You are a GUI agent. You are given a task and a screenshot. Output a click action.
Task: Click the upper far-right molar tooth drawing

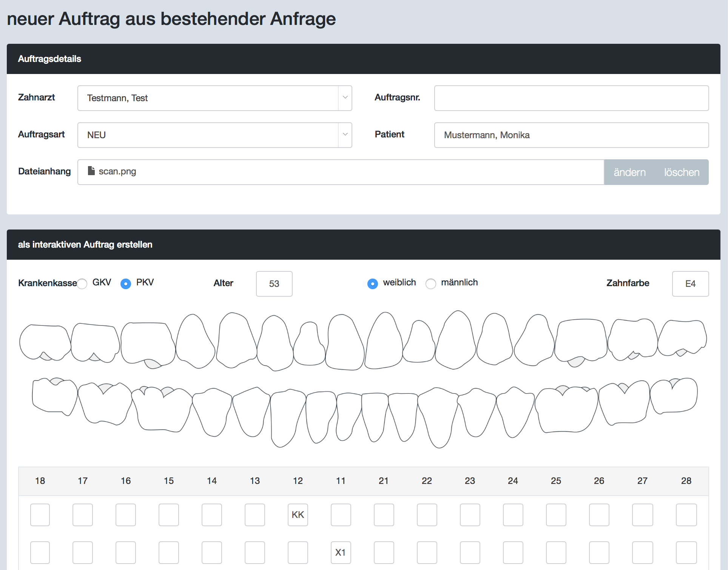(x=682, y=337)
